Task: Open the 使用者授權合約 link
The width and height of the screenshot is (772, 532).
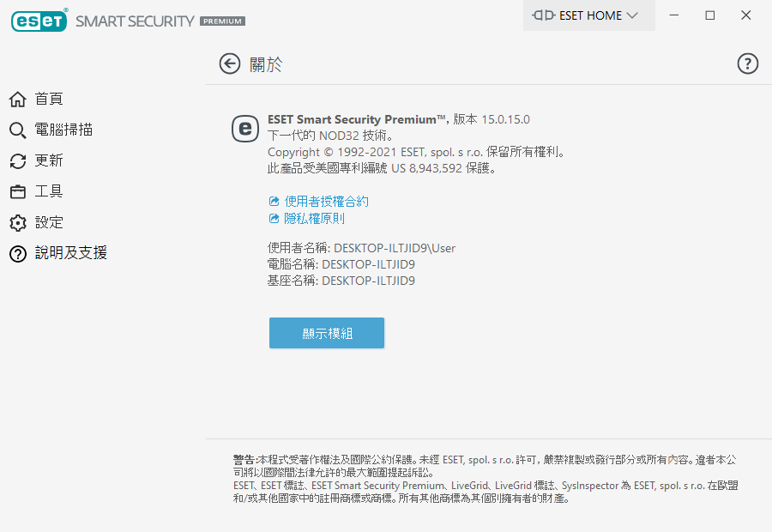Action: pyautogui.click(x=326, y=201)
